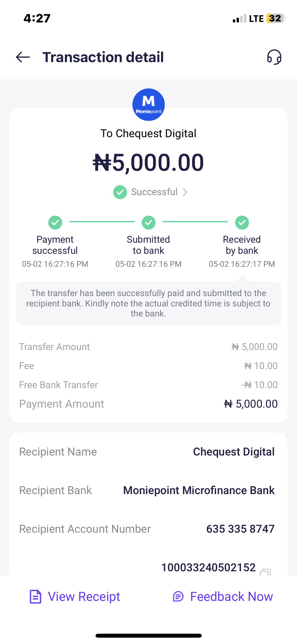The width and height of the screenshot is (297, 644).
Task: Tap the View Receipt document icon
Action: (36, 597)
